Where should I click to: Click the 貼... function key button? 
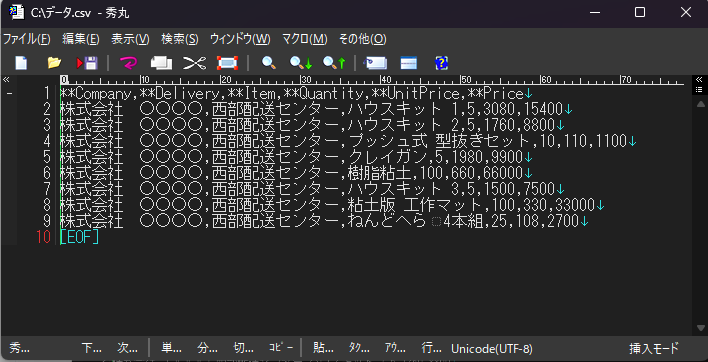(x=323, y=348)
